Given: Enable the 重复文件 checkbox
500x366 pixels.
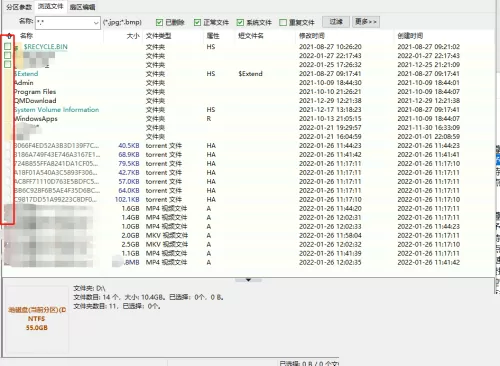Looking at the screenshot, I should pos(283,22).
